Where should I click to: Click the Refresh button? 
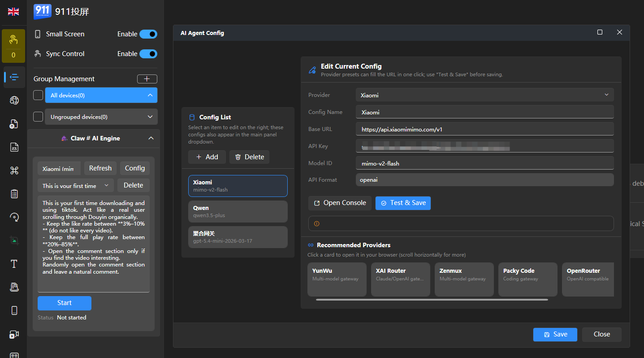[100, 168]
